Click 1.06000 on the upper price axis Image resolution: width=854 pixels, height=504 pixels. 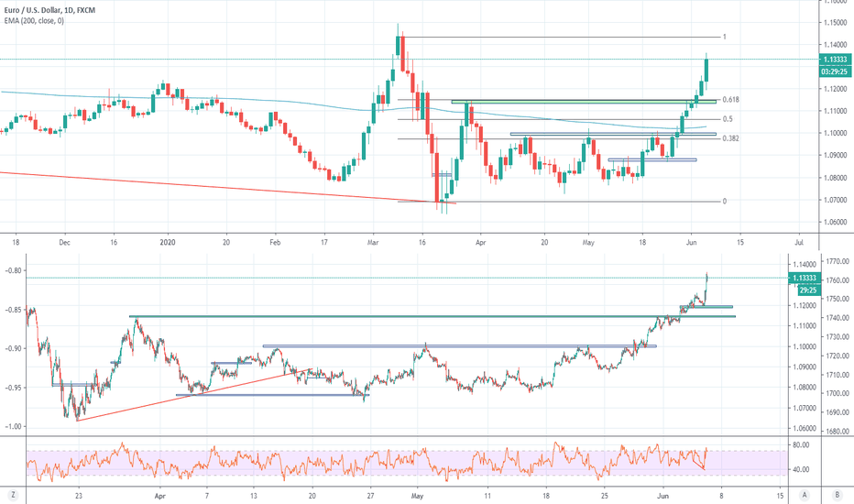(836, 223)
